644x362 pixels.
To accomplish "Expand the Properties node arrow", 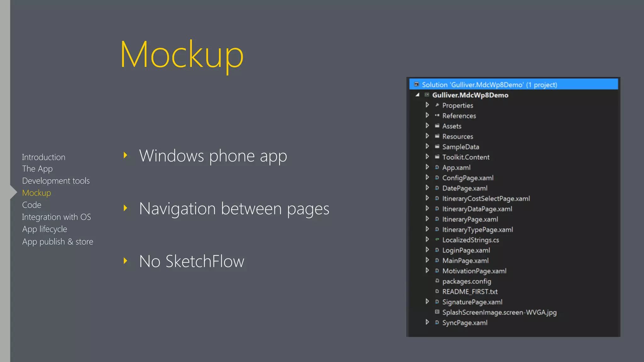I will (x=427, y=105).
